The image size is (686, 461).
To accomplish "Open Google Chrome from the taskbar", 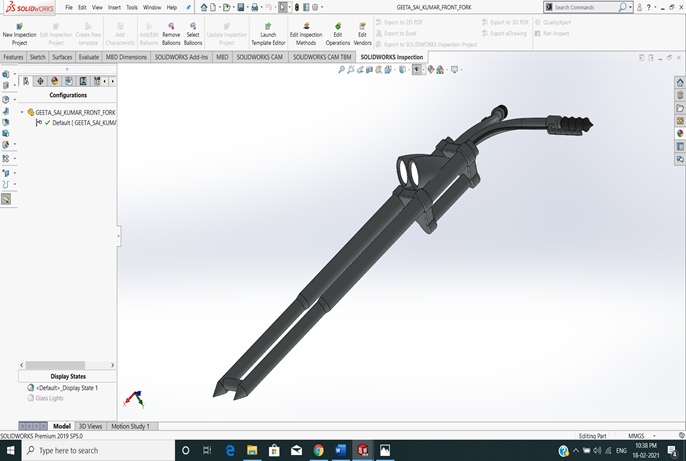I will [318, 451].
